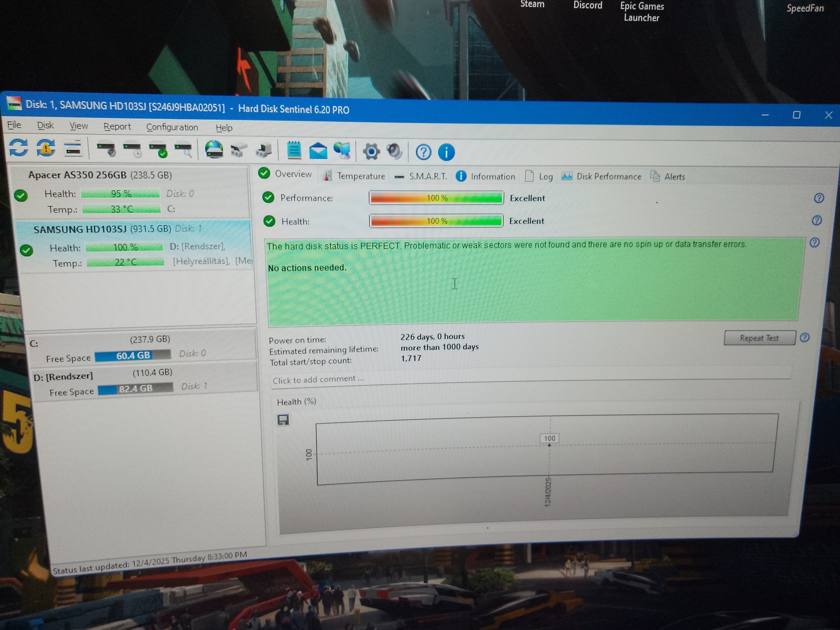Click the Health 100 % gradient bar in Overview

[436, 221]
